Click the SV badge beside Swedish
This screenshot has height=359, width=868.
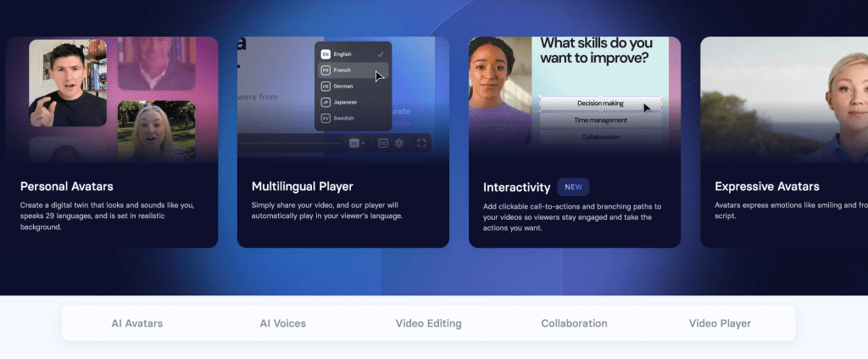click(x=325, y=118)
